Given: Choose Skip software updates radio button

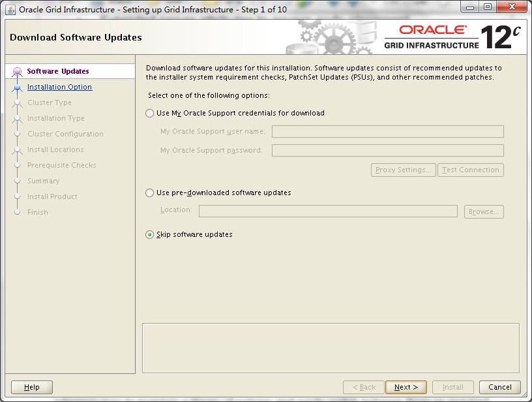Looking at the screenshot, I should point(150,235).
